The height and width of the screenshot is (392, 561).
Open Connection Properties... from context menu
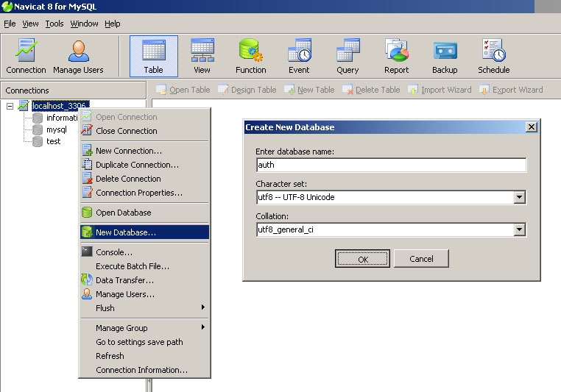(145, 193)
